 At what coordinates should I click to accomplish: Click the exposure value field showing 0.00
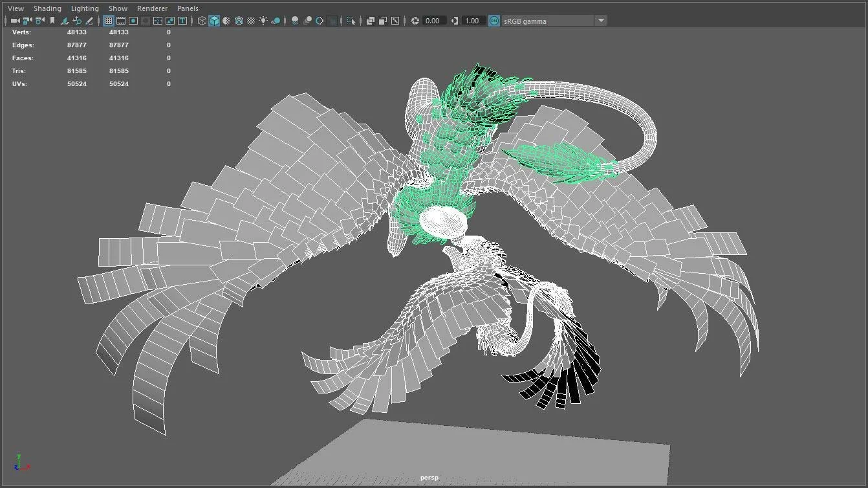[432, 21]
